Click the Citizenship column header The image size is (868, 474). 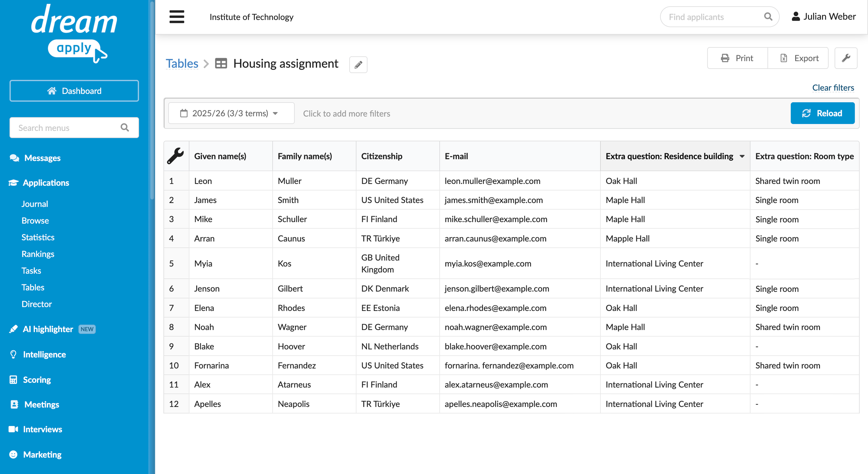coord(398,156)
